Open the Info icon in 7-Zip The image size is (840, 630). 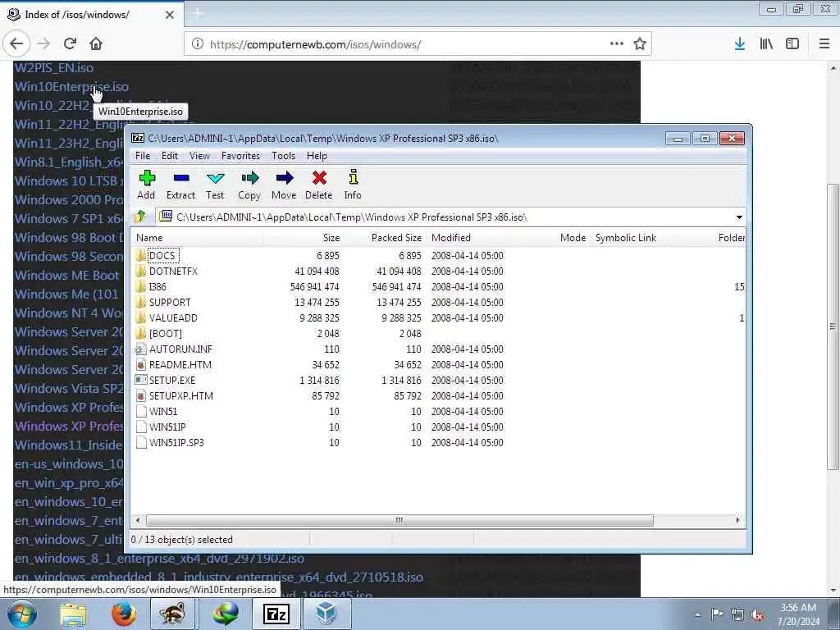[353, 185]
